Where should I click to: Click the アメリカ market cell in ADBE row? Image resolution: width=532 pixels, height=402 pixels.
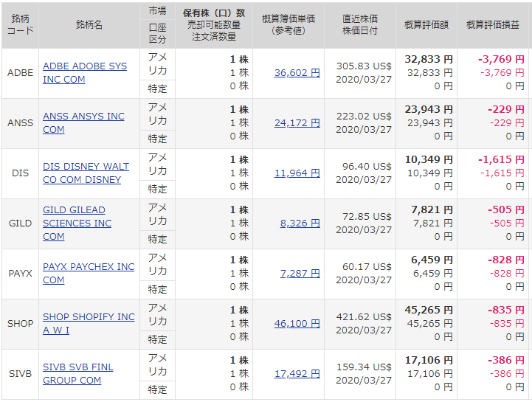tap(157, 64)
